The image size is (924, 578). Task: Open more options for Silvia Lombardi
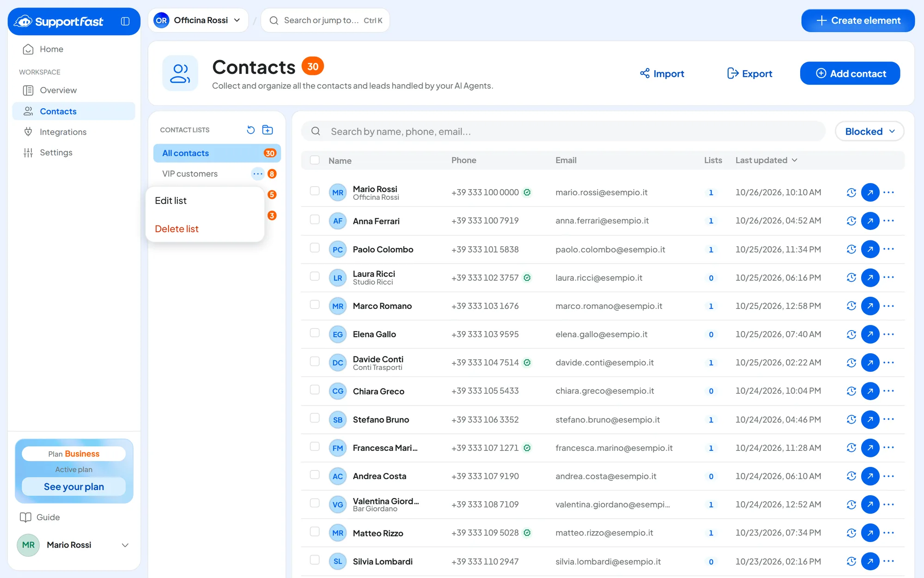[889, 561]
